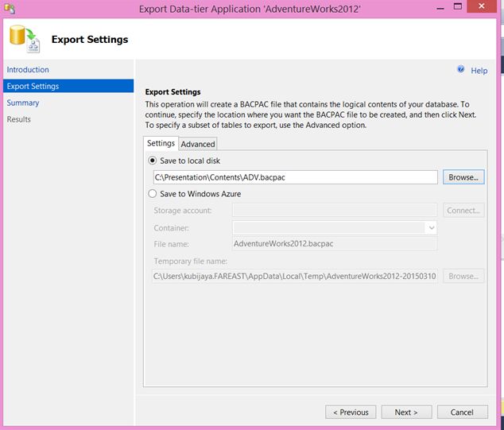504x430 pixels.
Task: Open the Container dropdown list
Action: [431, 227]
